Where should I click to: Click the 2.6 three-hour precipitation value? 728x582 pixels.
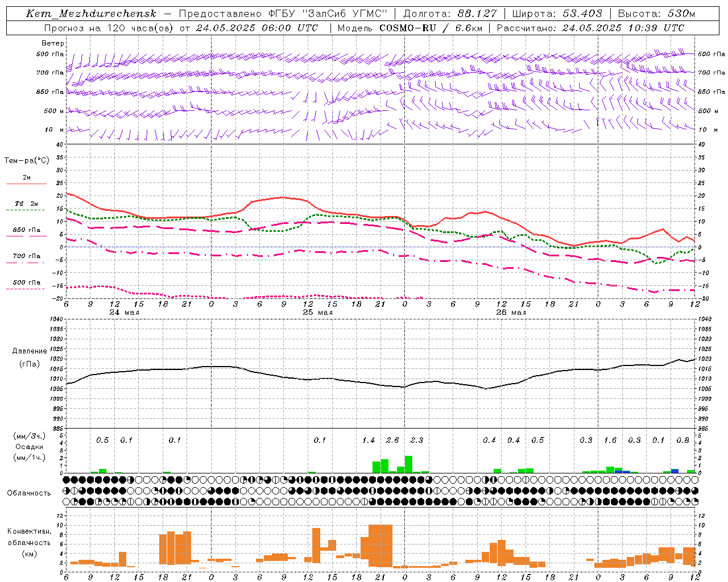(x=392, y=440)
